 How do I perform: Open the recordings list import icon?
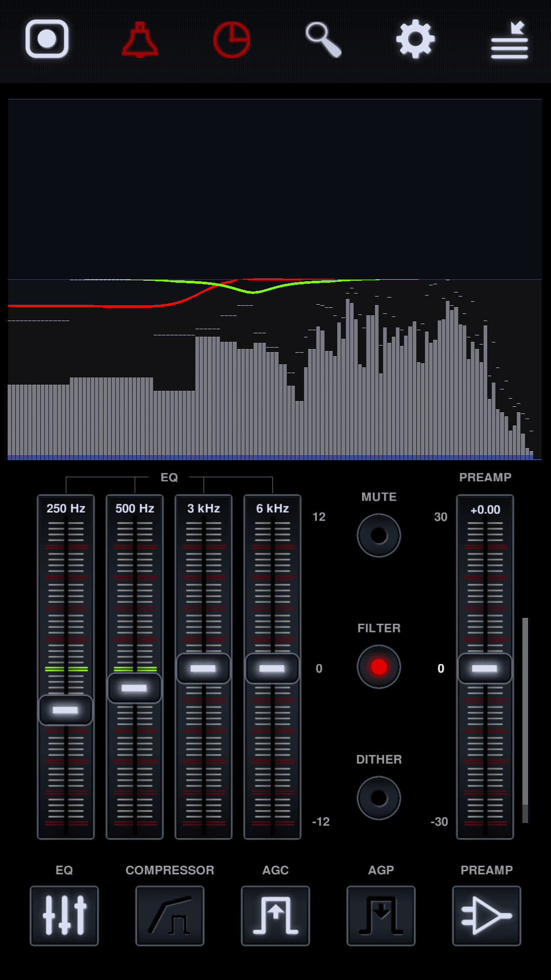pyautogui.click(x=509, y=40)
